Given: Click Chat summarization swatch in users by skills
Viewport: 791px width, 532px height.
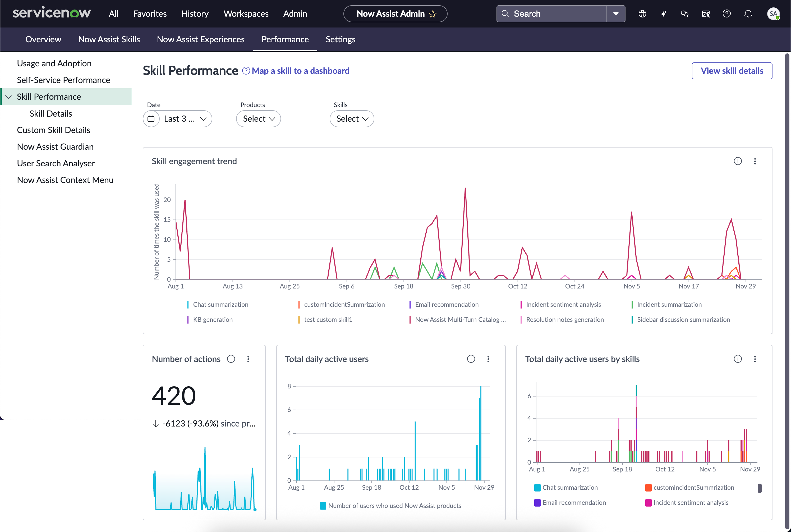Looking at the screenshot, I should (537, 488).
